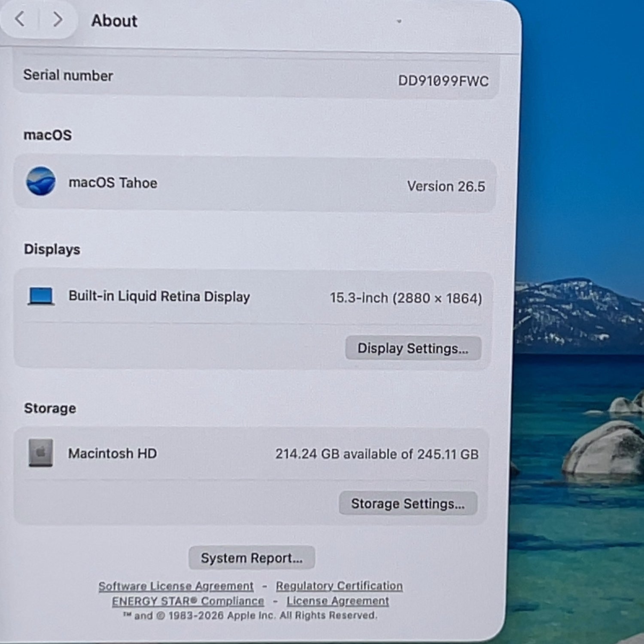Open the ENERGY STAR Compliance link
The height and width of the screenshot is (644, 644).
tap(188, 601)
